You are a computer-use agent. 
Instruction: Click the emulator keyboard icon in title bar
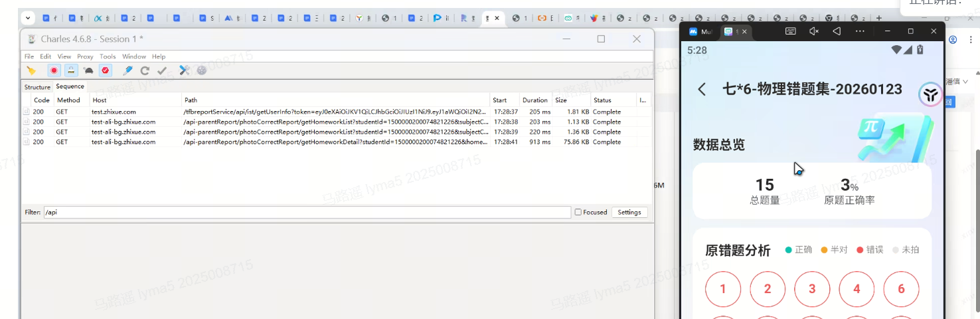[x=791, y=31]
